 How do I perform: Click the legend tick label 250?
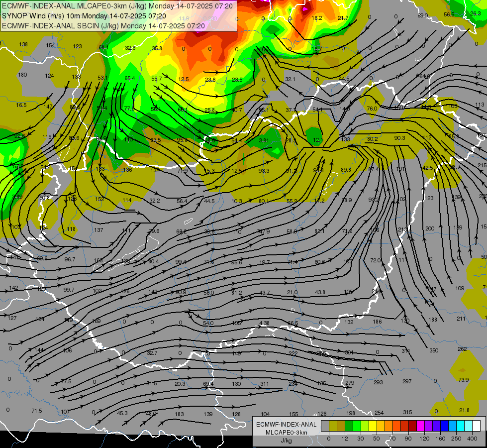(x=456, y=439)
